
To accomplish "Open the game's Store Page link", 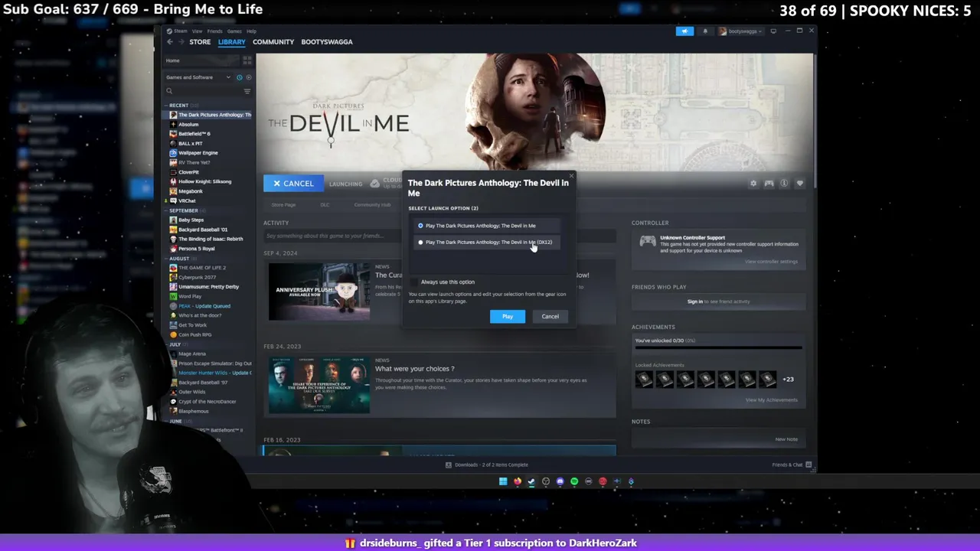I will pyautogui.click(x=283, y=205).
